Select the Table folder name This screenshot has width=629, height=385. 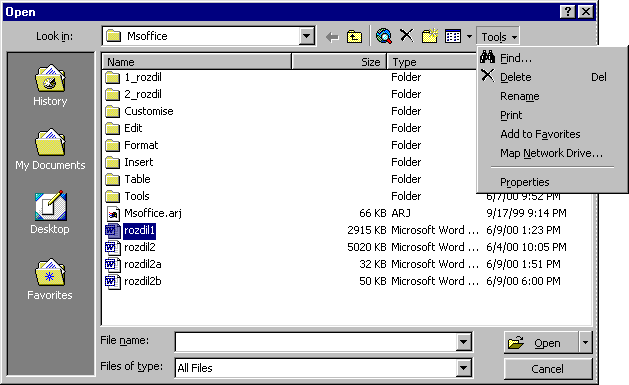coord(138,179)
